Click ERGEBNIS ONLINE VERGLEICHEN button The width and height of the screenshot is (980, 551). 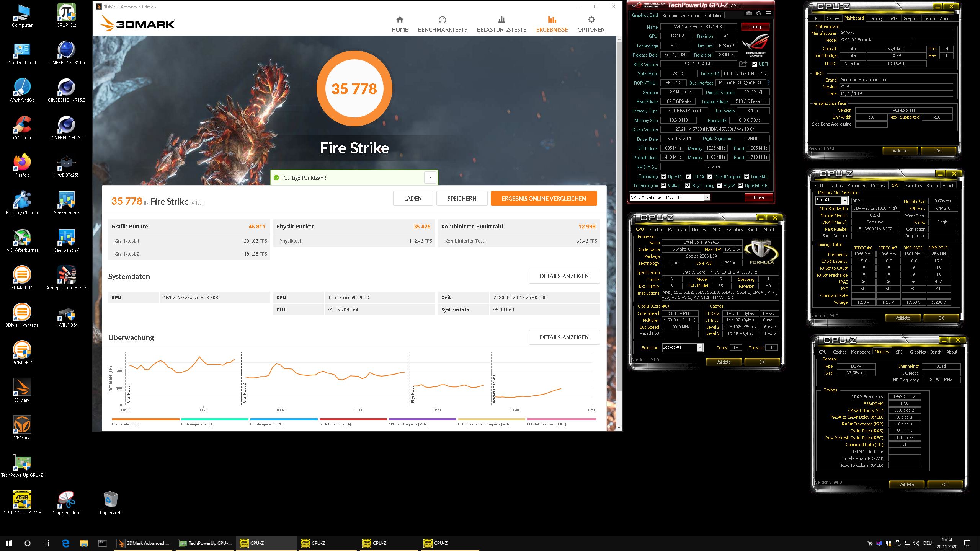click(544, 199)
